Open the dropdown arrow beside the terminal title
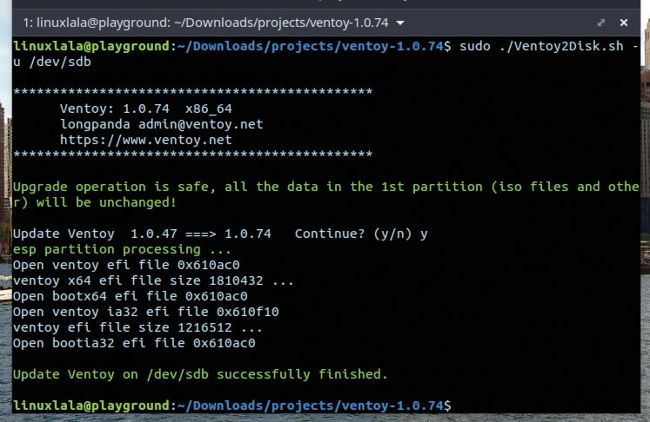650x422 pixels. tap(373, 21)
